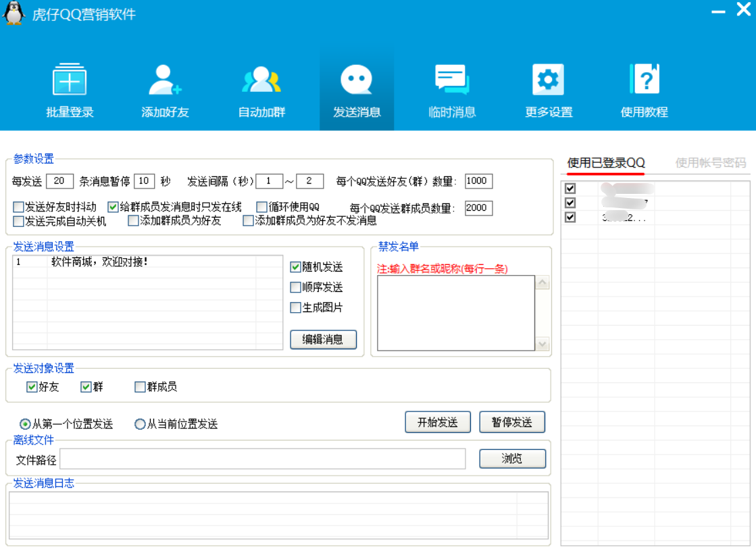Enable 发送好友时抖动 checkbox
The width and height of the screenshot is (756, 556).
point(18,207)
